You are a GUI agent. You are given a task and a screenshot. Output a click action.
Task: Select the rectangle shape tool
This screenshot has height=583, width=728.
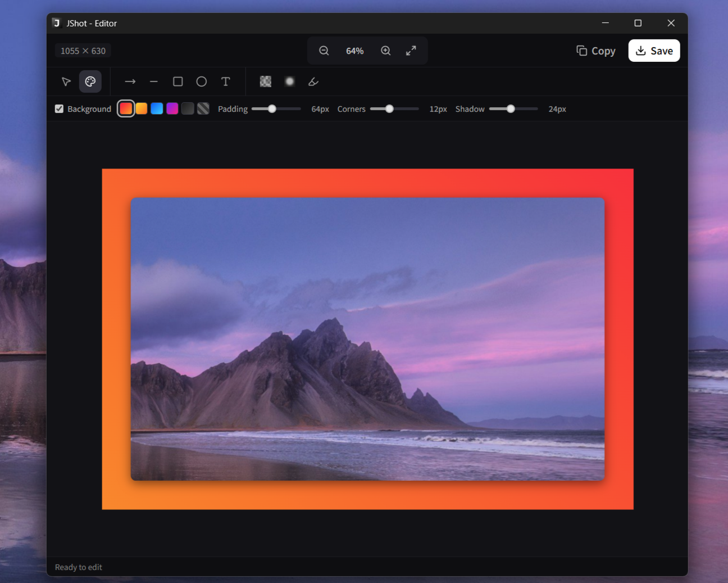point(178,82)
